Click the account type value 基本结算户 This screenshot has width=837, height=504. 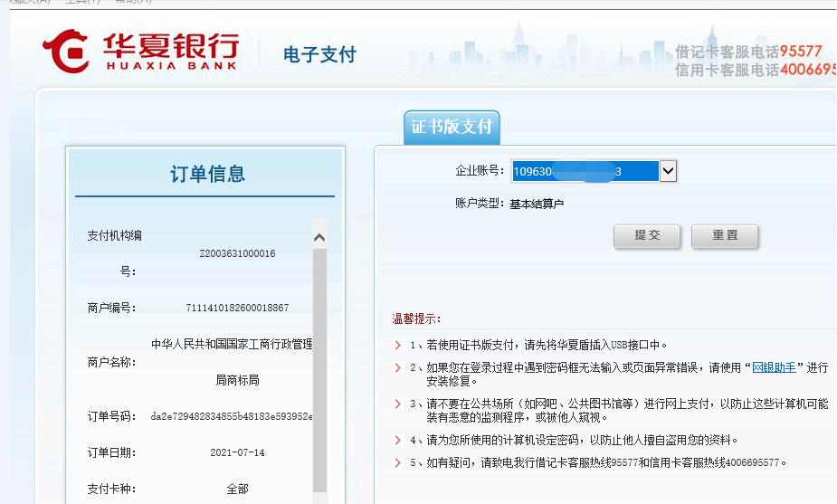point(537,204)
